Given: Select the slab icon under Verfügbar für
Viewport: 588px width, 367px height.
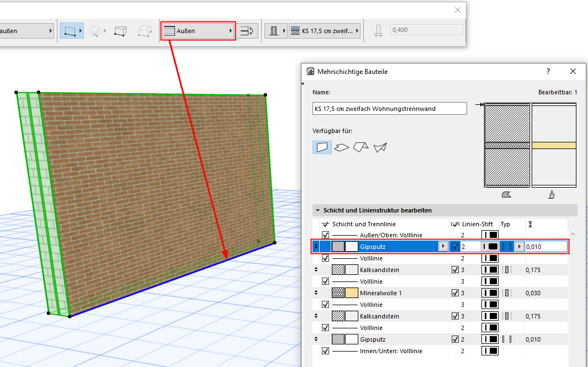Looking at the screenshot, I should coord(341,147).
